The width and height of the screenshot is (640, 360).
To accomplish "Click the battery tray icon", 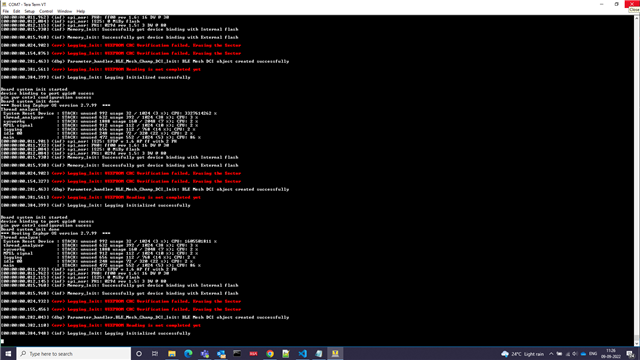I will coord(559,354).
